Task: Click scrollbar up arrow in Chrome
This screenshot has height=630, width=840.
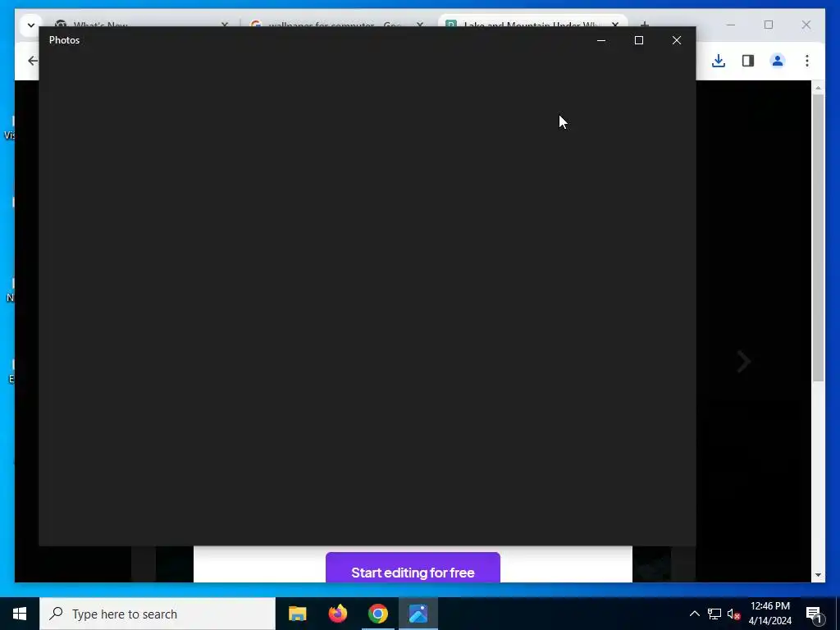Action: [818, 87]
